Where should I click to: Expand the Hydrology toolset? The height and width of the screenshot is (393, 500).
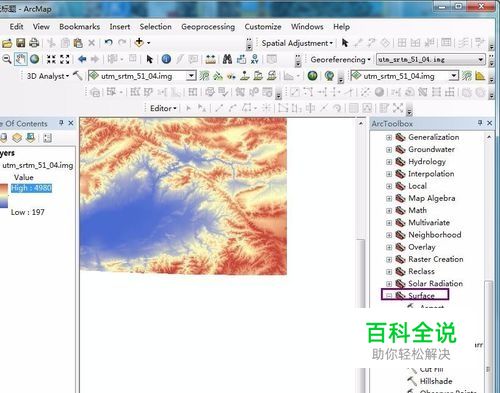[389, 162]
